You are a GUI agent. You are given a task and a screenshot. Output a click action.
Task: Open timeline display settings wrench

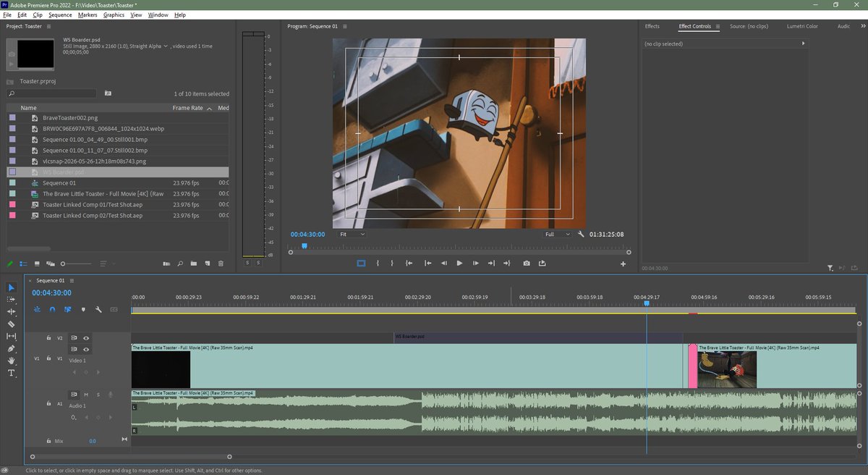pos(98,309)
